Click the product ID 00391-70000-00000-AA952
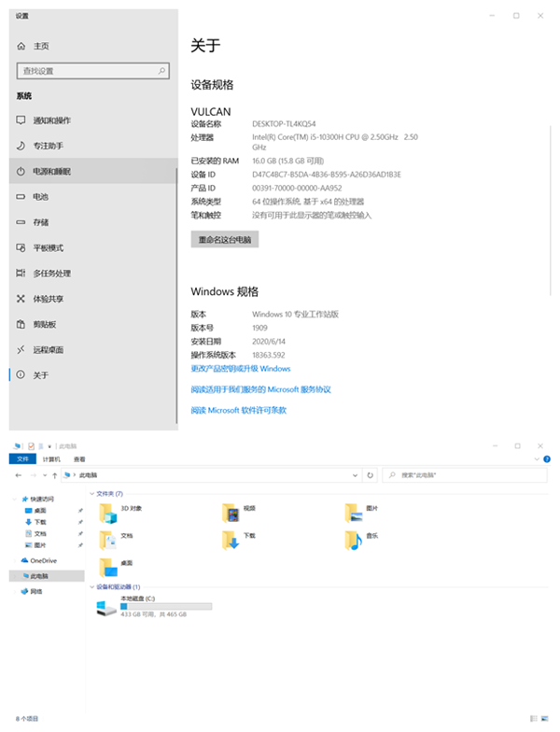The image size is (560, 732). tap(297, 189)
